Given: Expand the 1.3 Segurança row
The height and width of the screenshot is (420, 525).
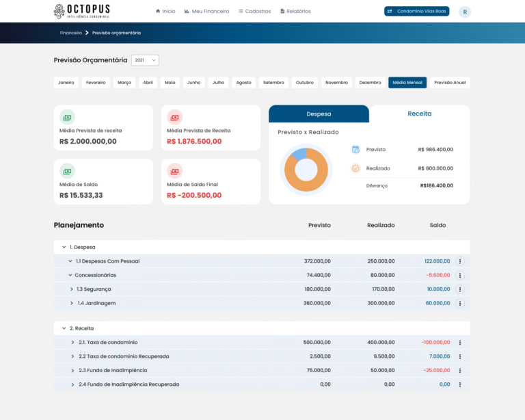Looking at the screenshot, I should coord(71,289).
